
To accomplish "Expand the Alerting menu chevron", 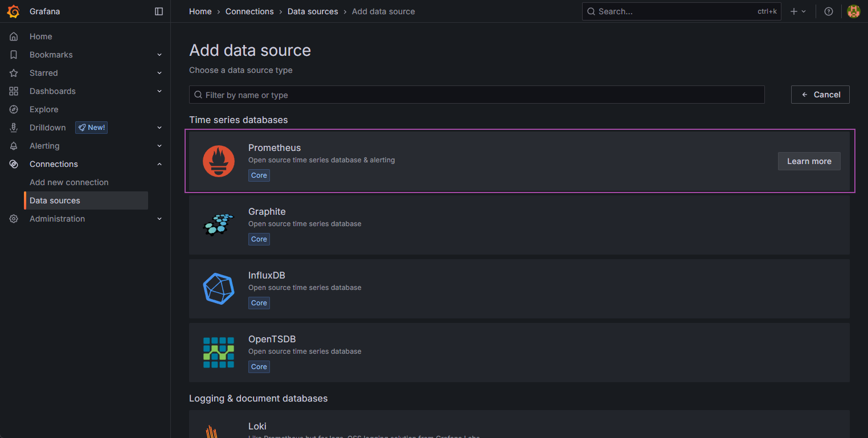I will tap(159, 146).
